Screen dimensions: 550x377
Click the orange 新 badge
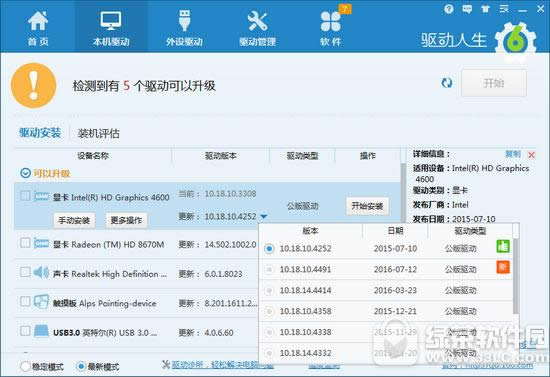click(x=503, y=267)
